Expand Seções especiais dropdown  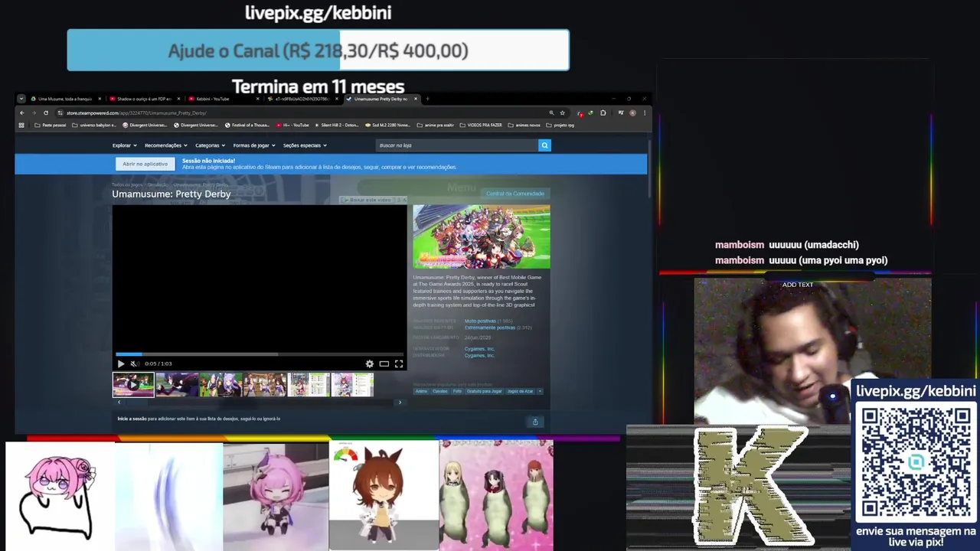coord(305,145)
